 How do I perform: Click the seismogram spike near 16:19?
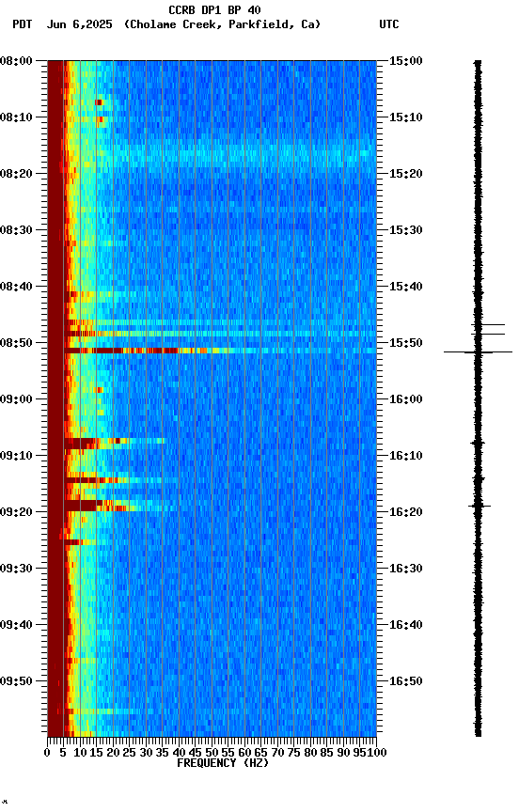pos(480,506)
